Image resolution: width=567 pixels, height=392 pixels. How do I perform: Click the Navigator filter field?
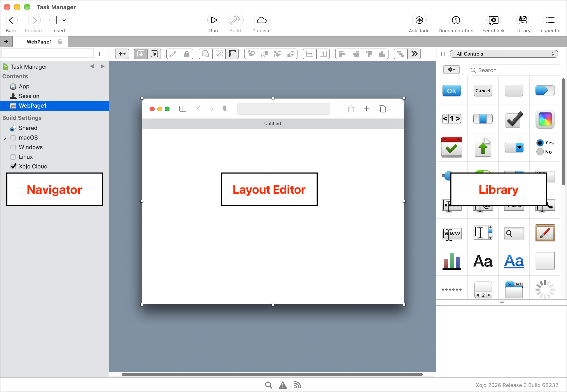[47, 53]
